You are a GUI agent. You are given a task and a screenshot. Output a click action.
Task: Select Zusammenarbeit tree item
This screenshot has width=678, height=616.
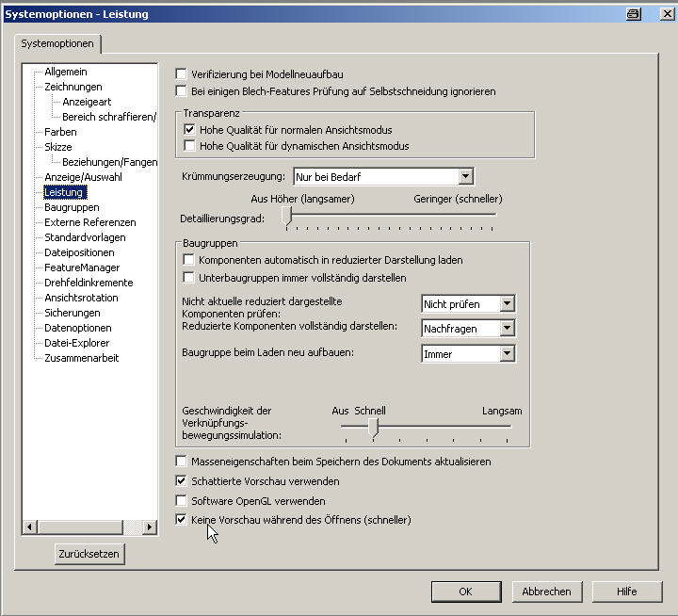coord(81,358)
